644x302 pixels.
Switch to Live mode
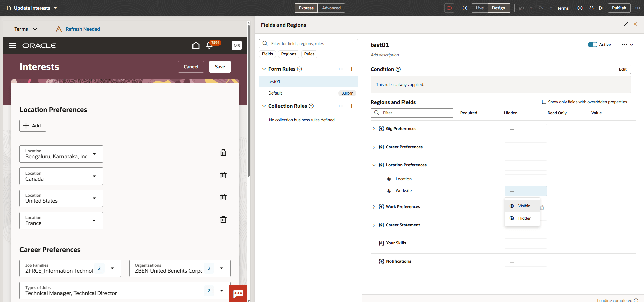[480, 8]
